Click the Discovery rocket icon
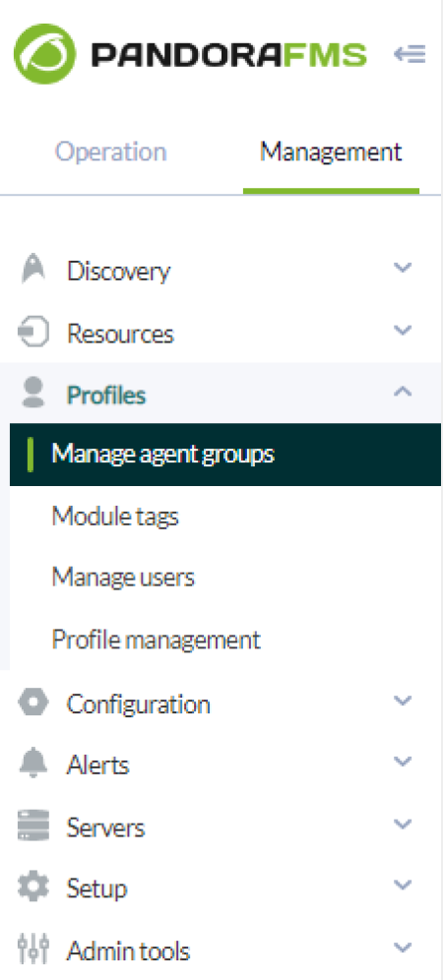Screen dimensions: 443x980 pos(33,269)
